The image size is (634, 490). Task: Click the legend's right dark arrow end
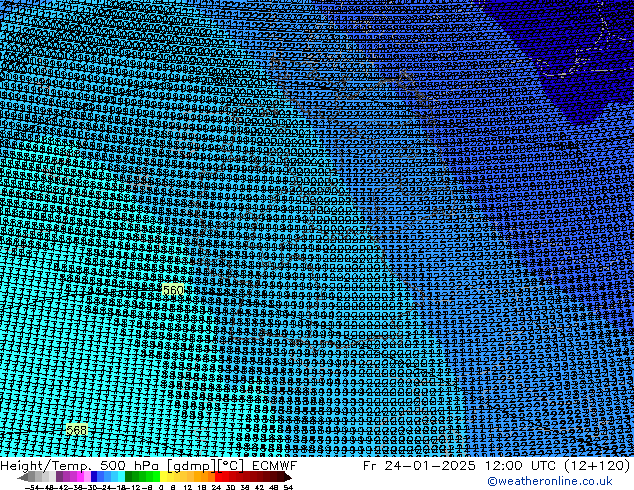coord(287,477)
